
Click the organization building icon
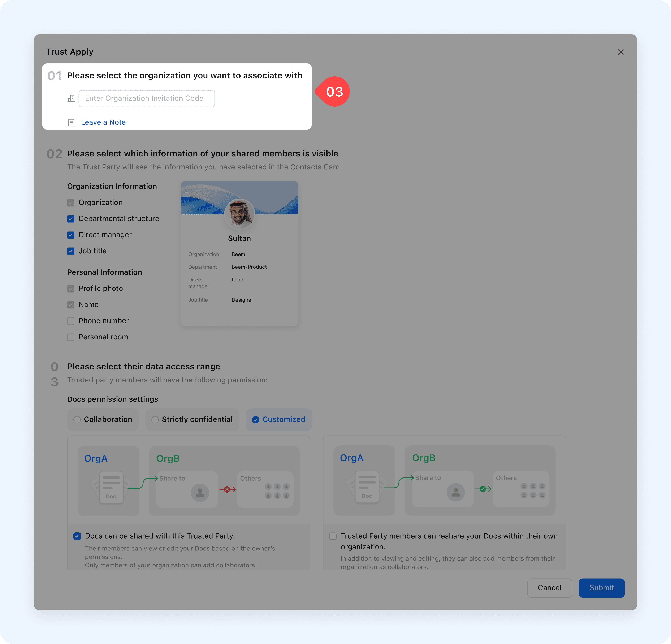[x=71, y=99]
